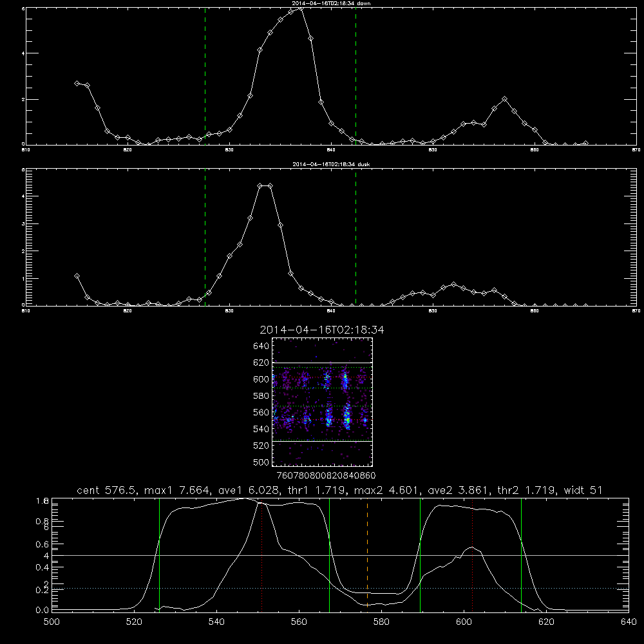Click the 580 label on spectrogram y-axis
644x644 pixels.
(261, 396)
